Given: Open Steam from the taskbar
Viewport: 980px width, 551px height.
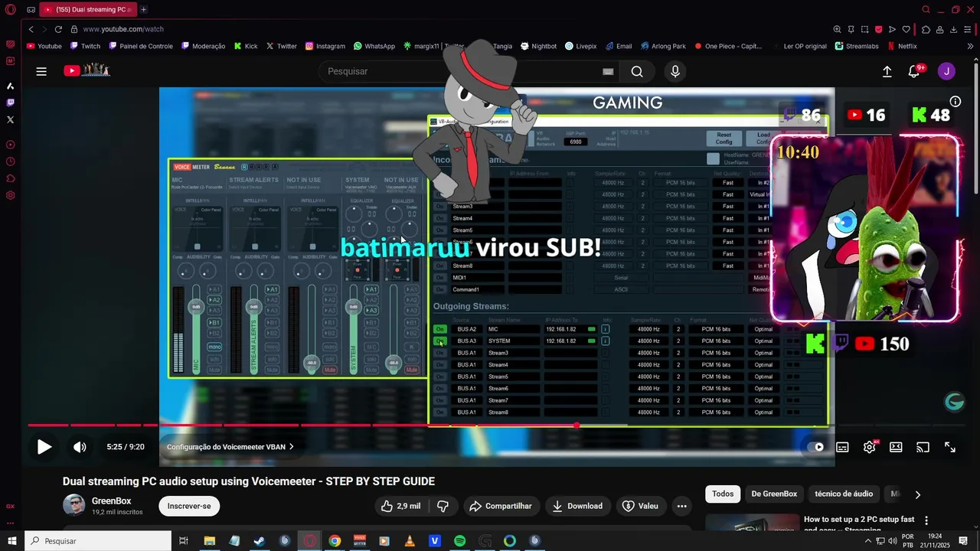Looking at the screenshot, I should coord(260,541).
